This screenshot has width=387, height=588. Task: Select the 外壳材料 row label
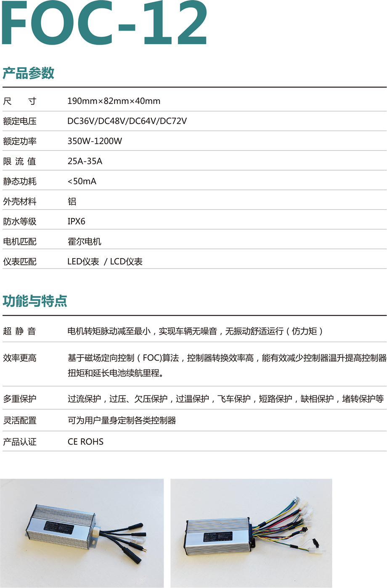click(x=20, y=201)
